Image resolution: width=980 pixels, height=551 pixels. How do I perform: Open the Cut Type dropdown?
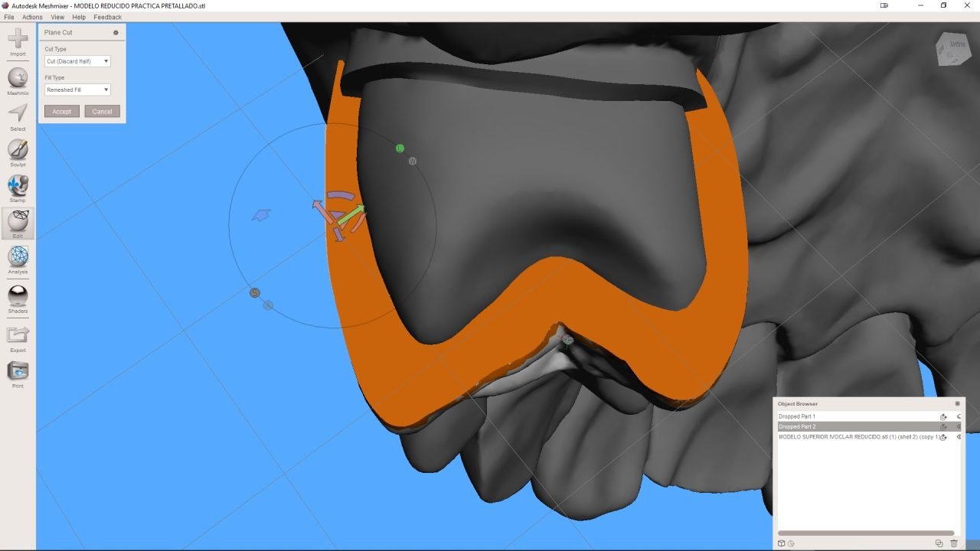[77, 61]
